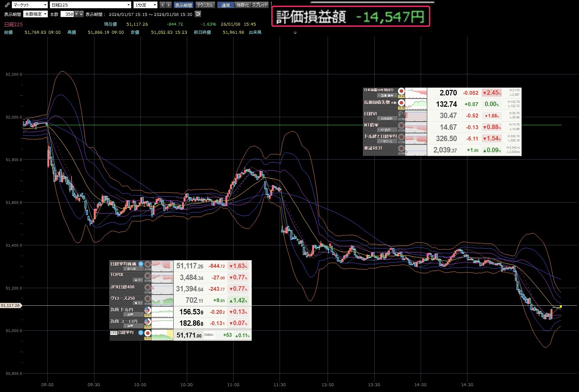This screenshot has width=579, height=392.
Task: Click the 本数 bar count input field
Action: (67, 14)
